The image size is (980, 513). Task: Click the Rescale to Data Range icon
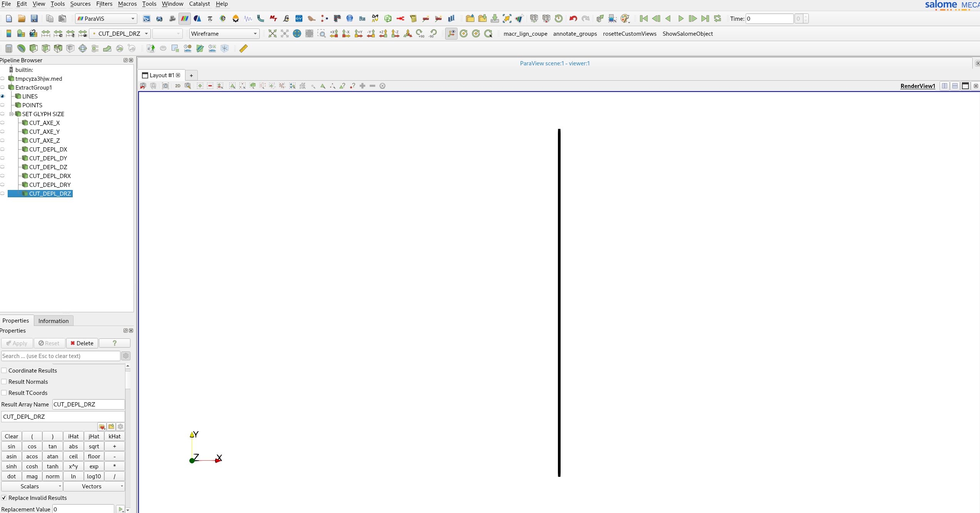46,34
